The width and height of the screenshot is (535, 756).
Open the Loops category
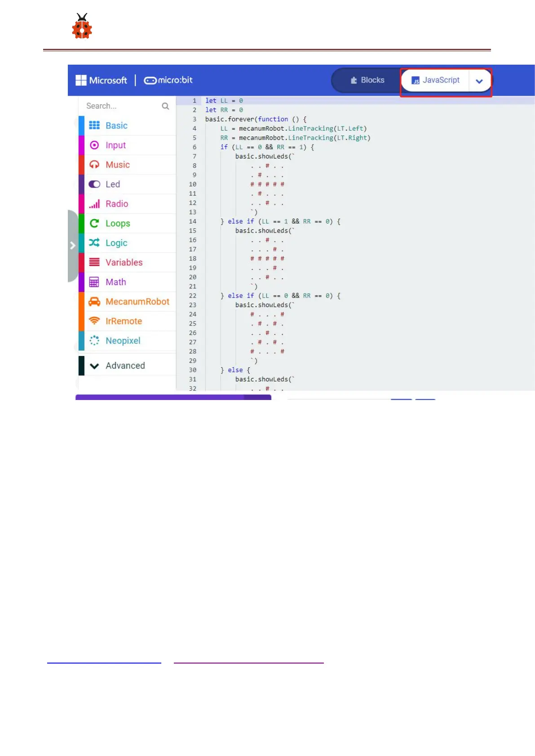[127, 223]
